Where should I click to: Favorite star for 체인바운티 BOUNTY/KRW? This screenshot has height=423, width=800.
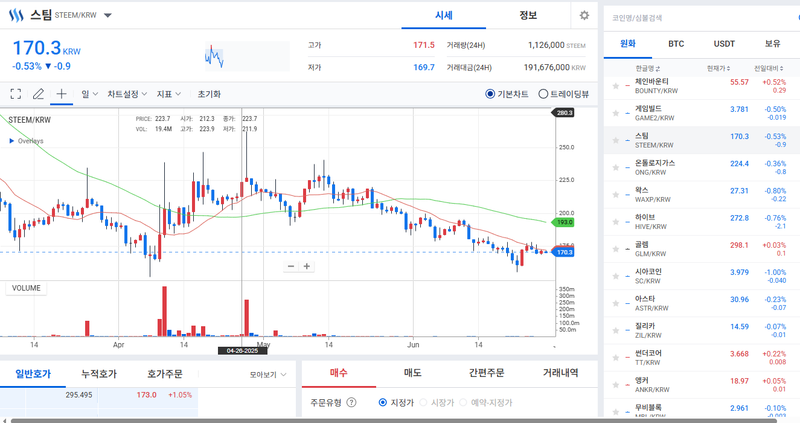coord(616,86)
